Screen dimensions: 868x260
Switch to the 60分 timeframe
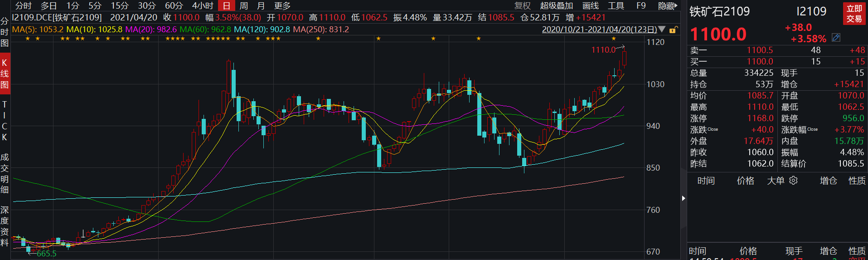[174, 6]
